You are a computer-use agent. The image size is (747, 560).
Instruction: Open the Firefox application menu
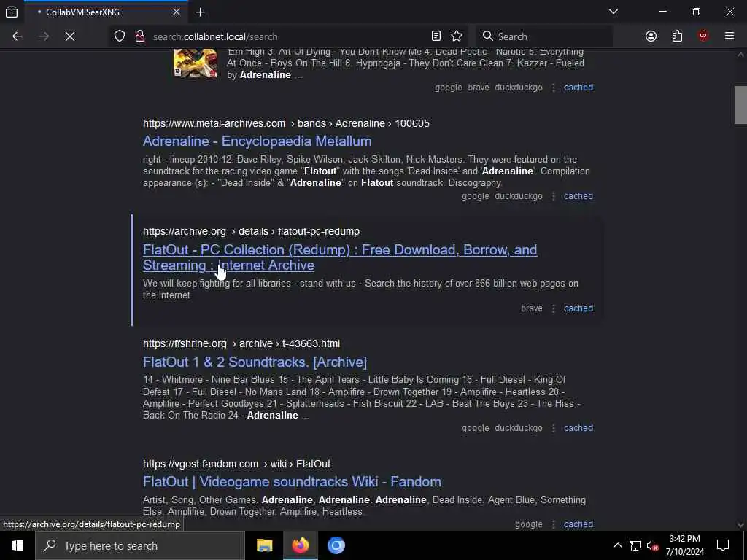(729, 36)
